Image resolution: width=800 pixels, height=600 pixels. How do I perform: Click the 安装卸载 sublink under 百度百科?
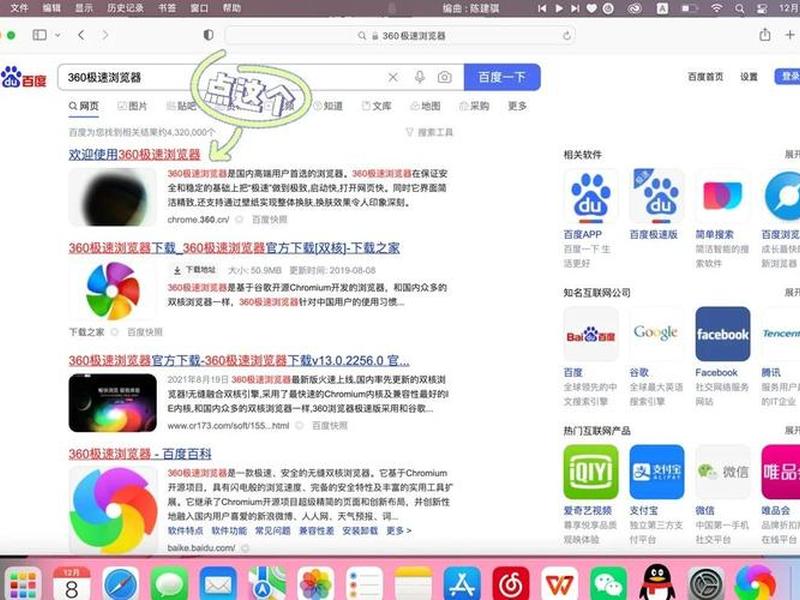(x=360, y=531)
